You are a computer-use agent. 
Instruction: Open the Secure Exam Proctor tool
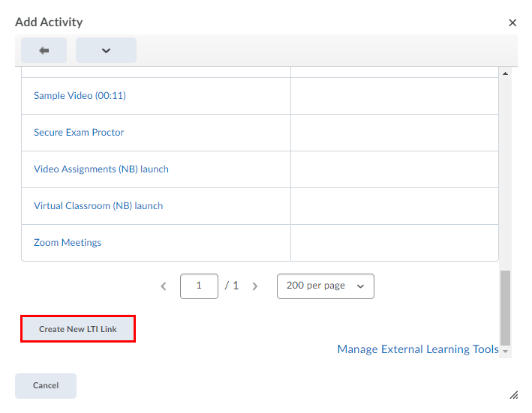pos(79,133)
